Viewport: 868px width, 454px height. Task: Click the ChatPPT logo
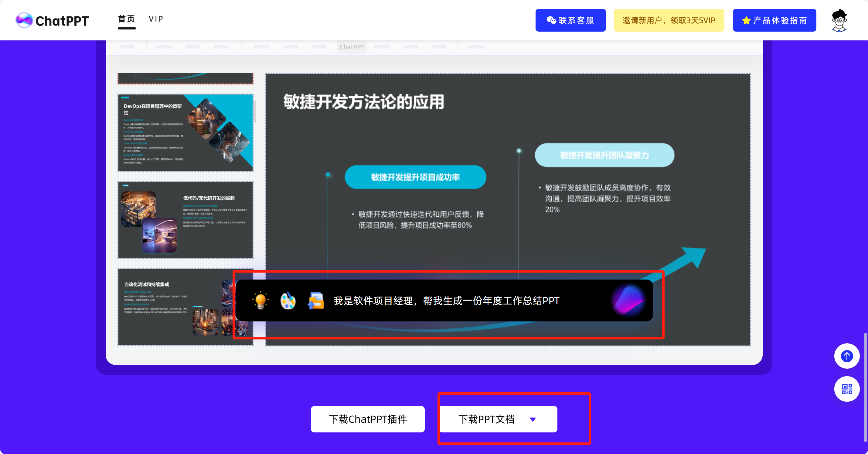click(52, 21)
